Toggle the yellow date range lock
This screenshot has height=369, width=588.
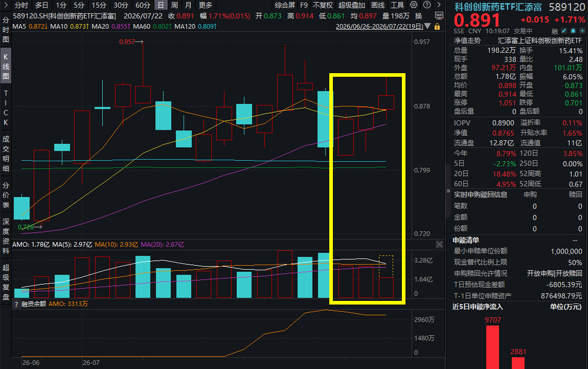coord(437,27)
